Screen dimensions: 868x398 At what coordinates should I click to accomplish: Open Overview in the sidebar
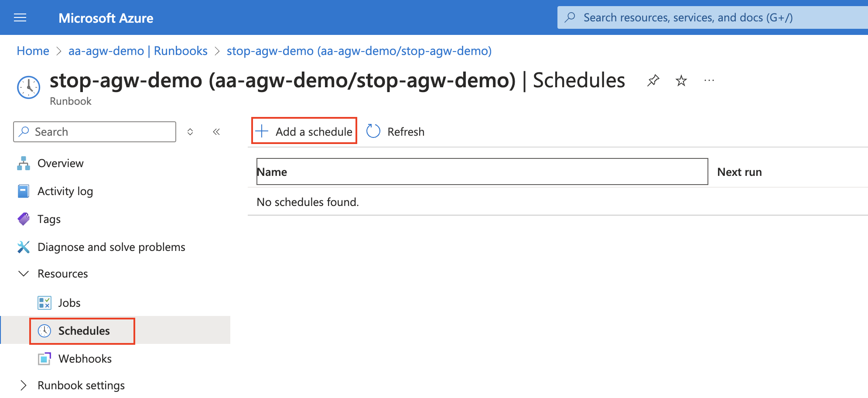click(x=115, y=163)
